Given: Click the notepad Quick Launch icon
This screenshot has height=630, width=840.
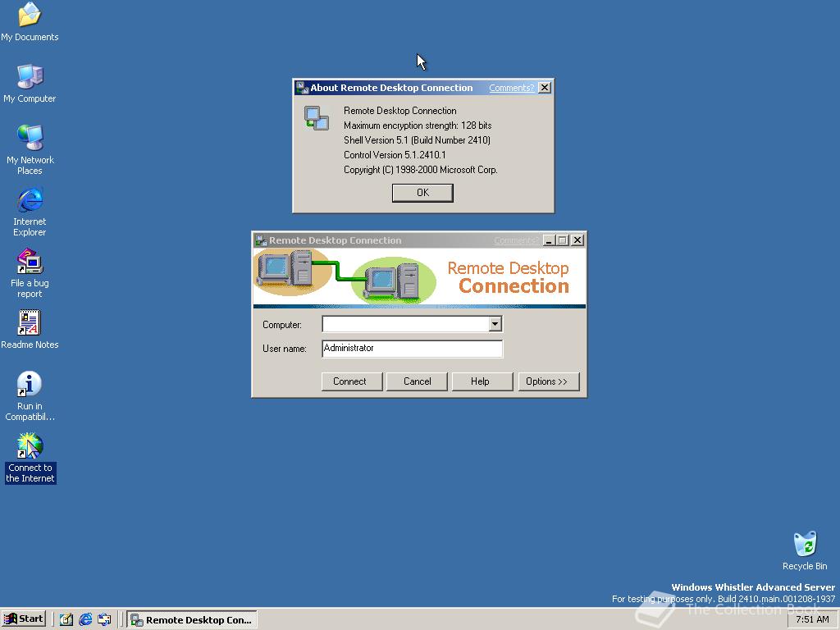Looking at the screenshot, I should point(66,619).
